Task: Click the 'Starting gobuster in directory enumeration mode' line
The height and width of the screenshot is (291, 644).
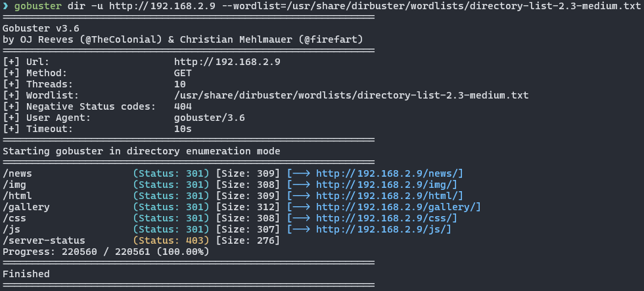Action: tap(141, 151)
